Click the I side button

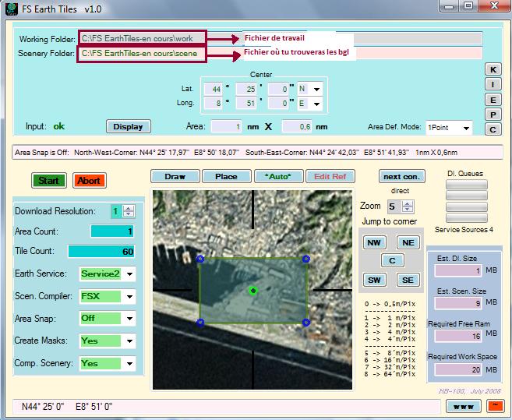tap(493, 84)
